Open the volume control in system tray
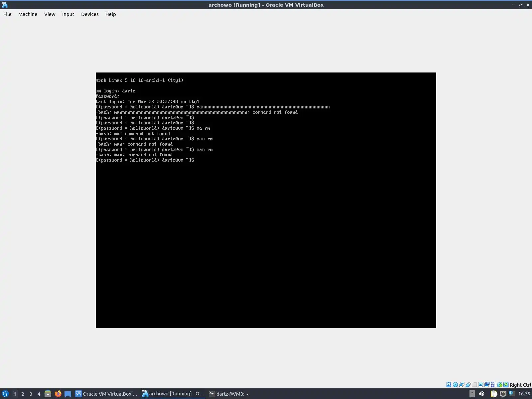The width and height of the screenshot is (532, 399). pos(481,394)
